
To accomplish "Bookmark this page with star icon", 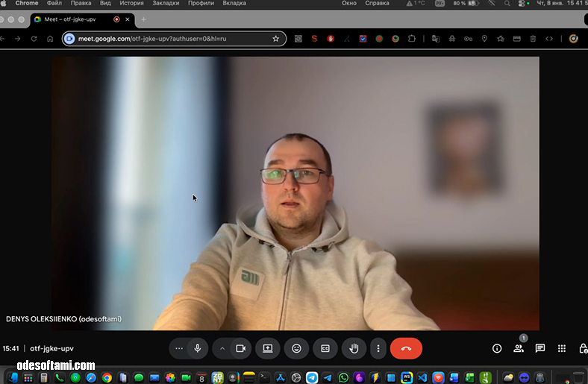I will pyautogui.click(x=275, y=39).
